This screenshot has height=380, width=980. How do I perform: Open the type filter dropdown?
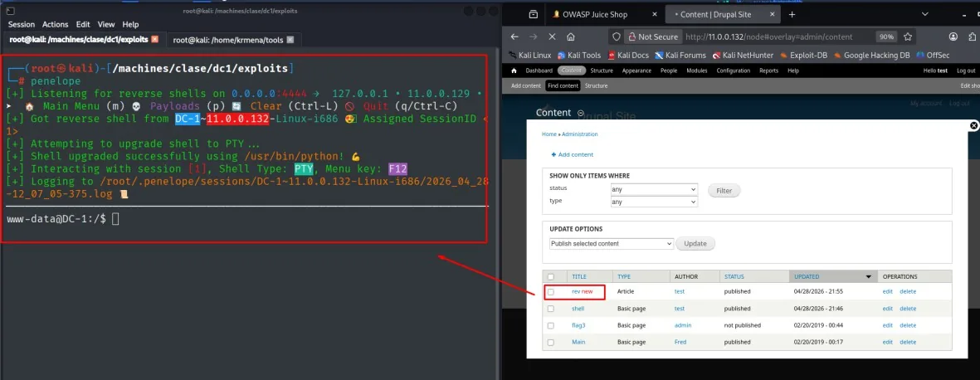point(654,202)
